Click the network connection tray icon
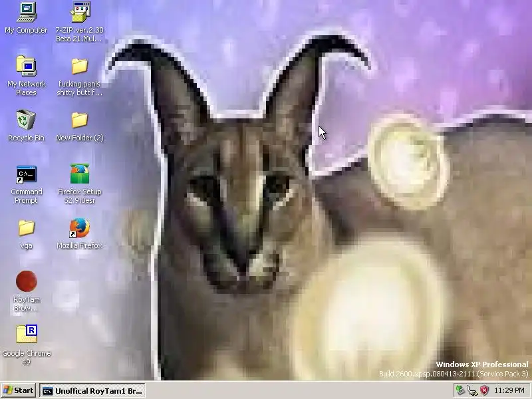 click(472, 390)
